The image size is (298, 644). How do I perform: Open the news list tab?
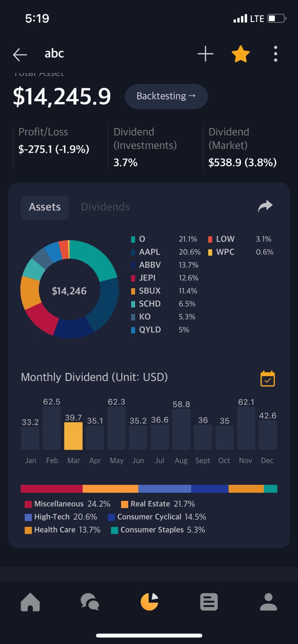pos(209,602)
